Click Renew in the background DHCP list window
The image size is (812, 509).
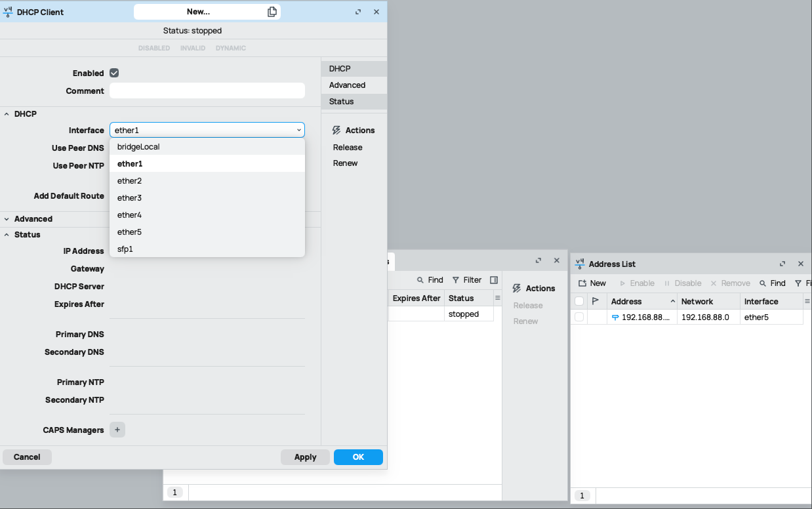526,321
